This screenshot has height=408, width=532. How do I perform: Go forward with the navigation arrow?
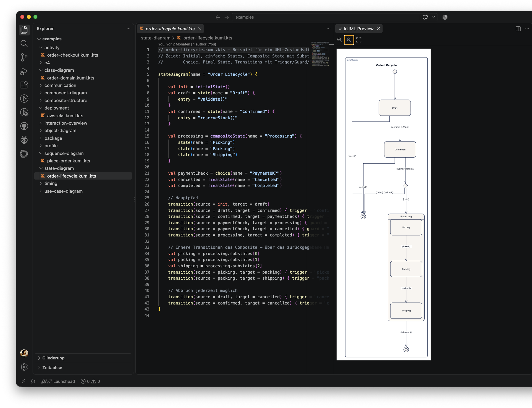[x=227, y=17]
